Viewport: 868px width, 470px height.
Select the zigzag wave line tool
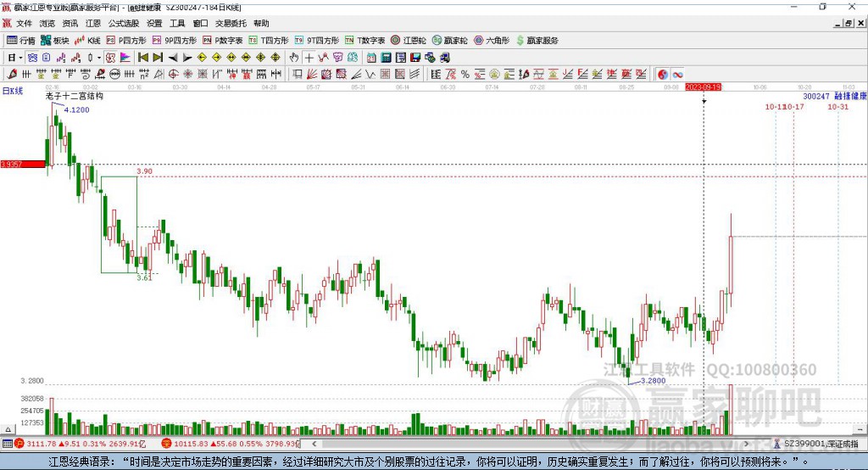[x=370, y=75]
